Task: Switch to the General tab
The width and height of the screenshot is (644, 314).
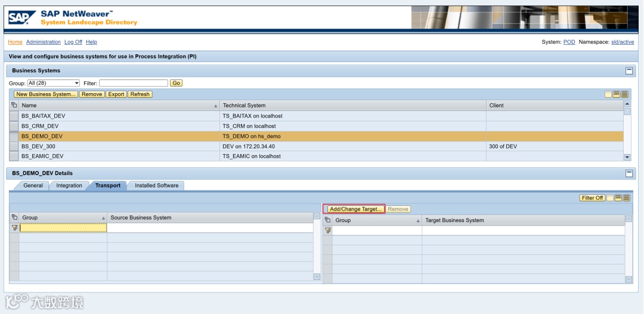Action: pos(33,186)
